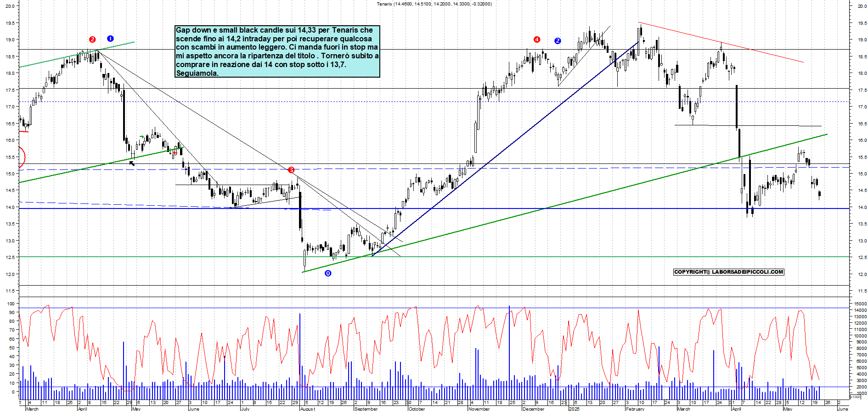The height and width of the screenshot is (411, 868).
Task: Click the 8000 volume axis label
Action: [861, 349]
